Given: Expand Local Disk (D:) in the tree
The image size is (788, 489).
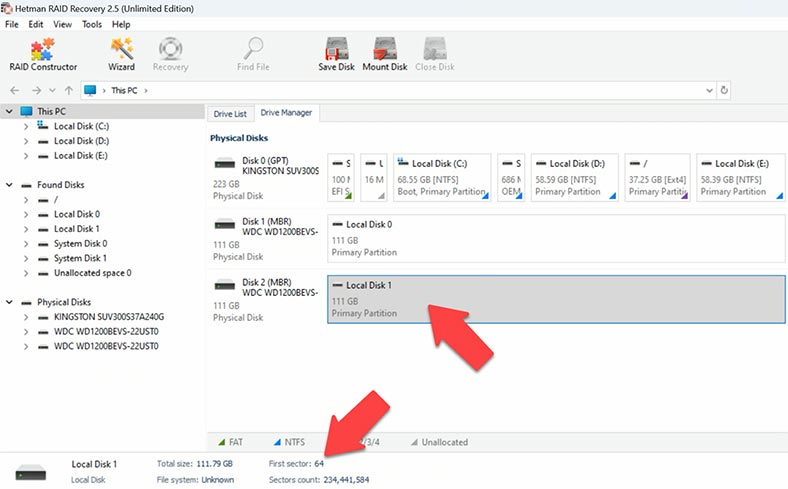Looking at the screenshot, I should point(26,141).
